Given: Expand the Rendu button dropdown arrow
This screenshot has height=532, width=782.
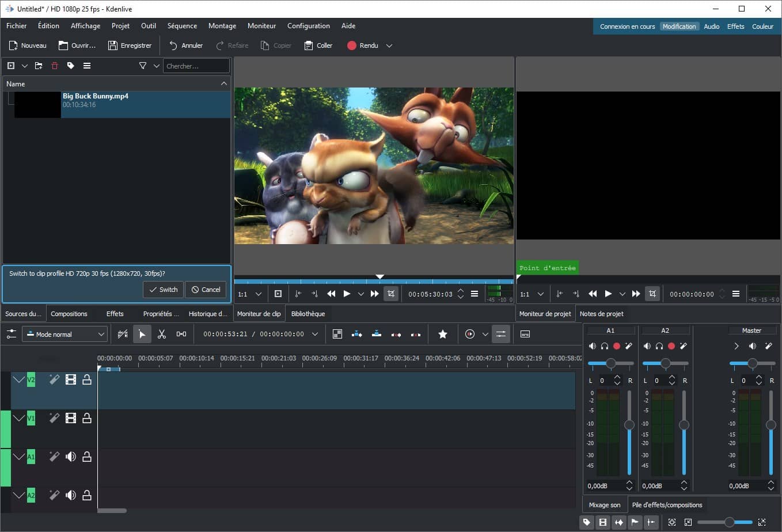Looking at the screenshot, I should click(x=389, y=45).
